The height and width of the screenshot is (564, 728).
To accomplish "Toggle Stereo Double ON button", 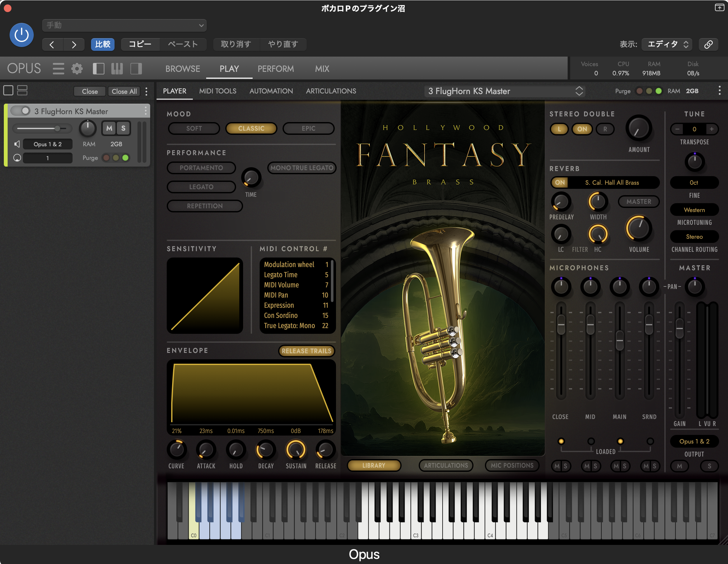I will tap(582, 129).
